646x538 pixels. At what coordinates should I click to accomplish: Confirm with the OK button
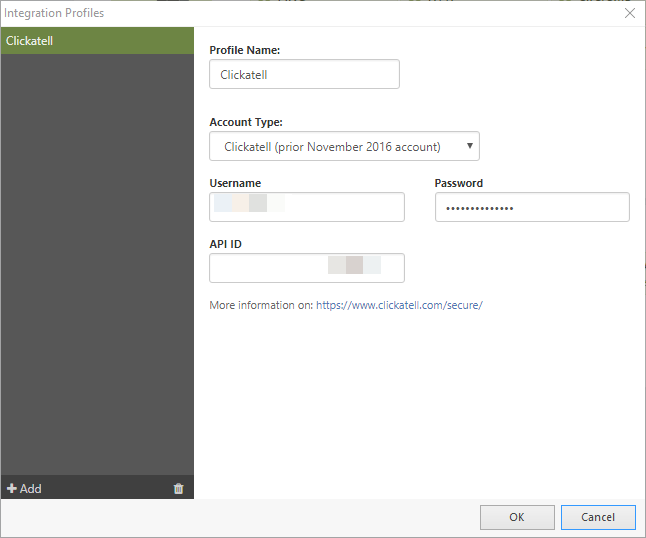[517, 517]
